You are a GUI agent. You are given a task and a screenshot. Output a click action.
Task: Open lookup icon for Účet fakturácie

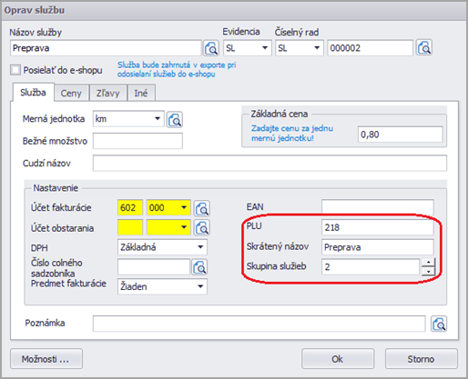tap(202, 208)
